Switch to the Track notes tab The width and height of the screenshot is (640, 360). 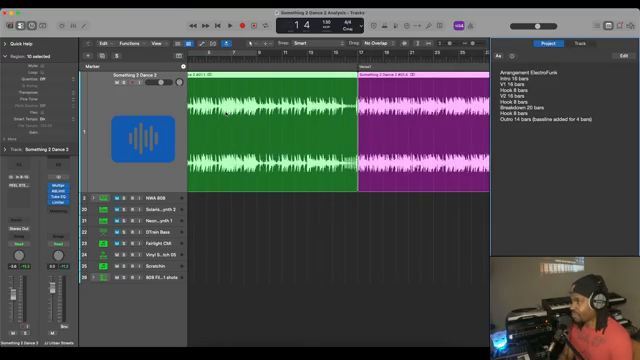click(580, 43)
